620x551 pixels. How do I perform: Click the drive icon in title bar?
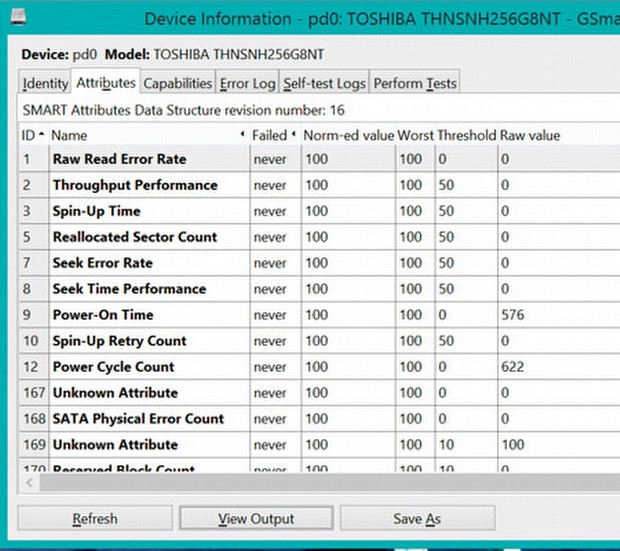point(17,16)
